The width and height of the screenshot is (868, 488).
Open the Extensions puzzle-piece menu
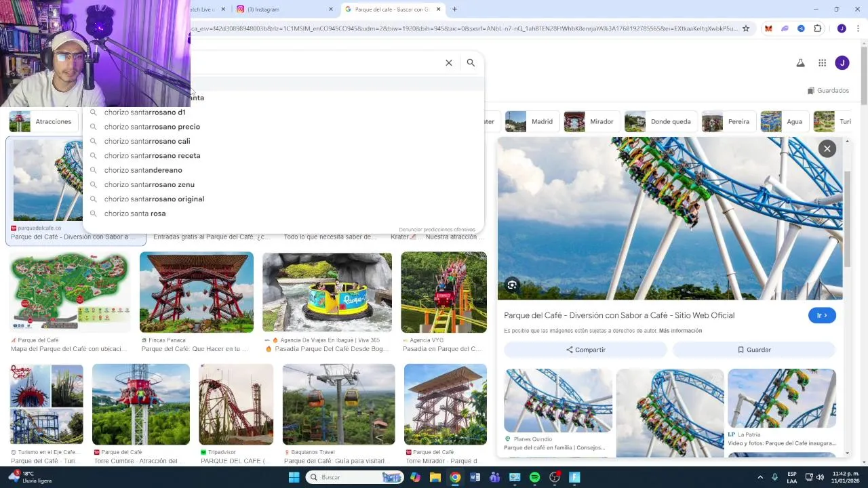point(817,28)
